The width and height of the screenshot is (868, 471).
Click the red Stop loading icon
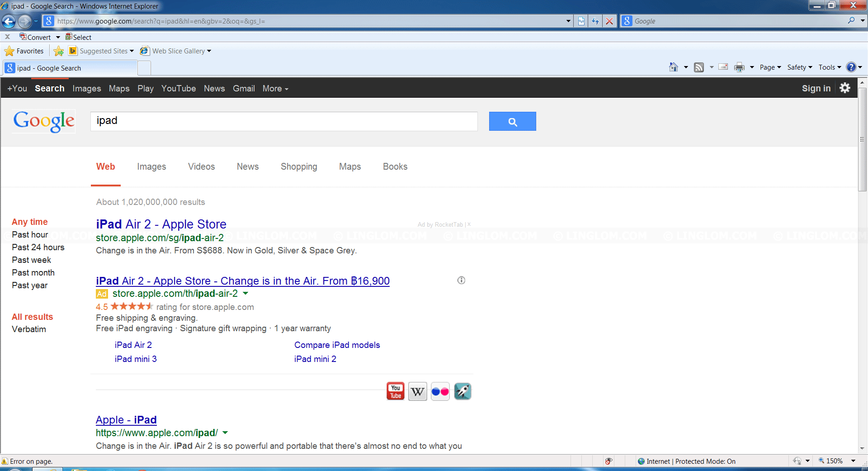point(609,21)
